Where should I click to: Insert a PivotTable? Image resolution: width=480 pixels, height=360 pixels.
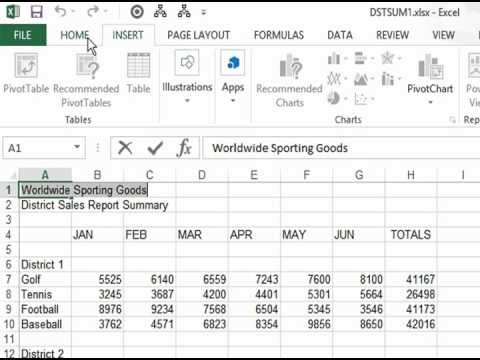26,73
